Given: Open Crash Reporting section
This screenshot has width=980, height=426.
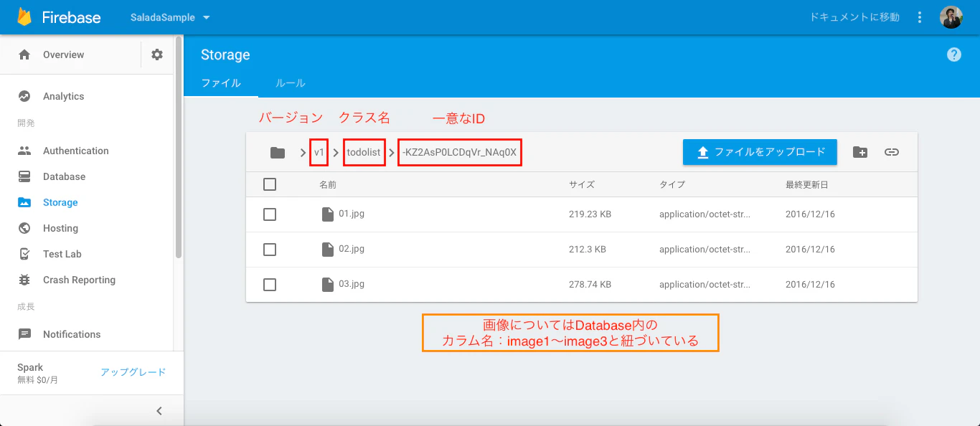Looking at the screenshot, I should 79,280.
